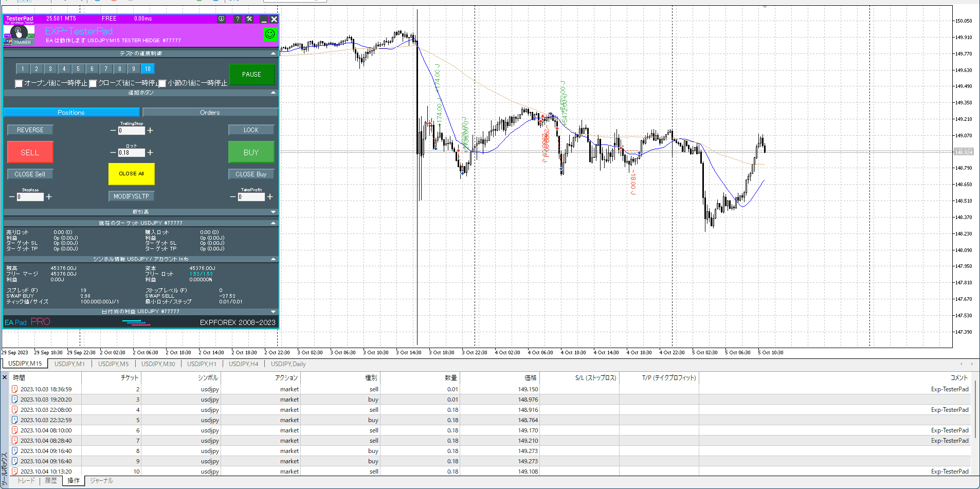Viewport: 980px width, 489px height.
Task: Click the TesterPad Trainer logo icon
Action: pyautogui.click(x=19, y=35)
